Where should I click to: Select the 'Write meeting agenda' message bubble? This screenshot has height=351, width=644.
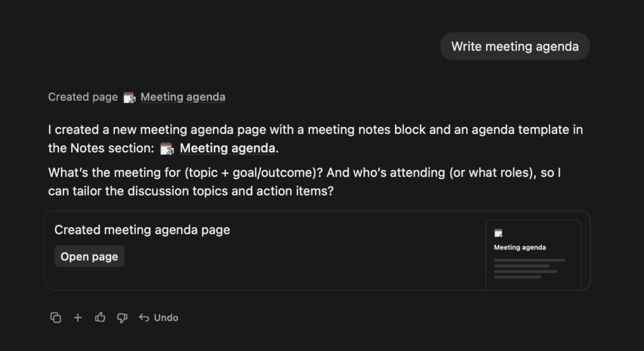click(514, 47)
